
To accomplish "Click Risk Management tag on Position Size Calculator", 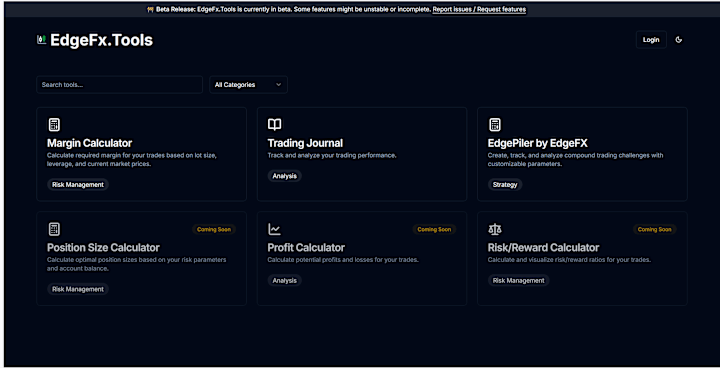I will [78, 289].
